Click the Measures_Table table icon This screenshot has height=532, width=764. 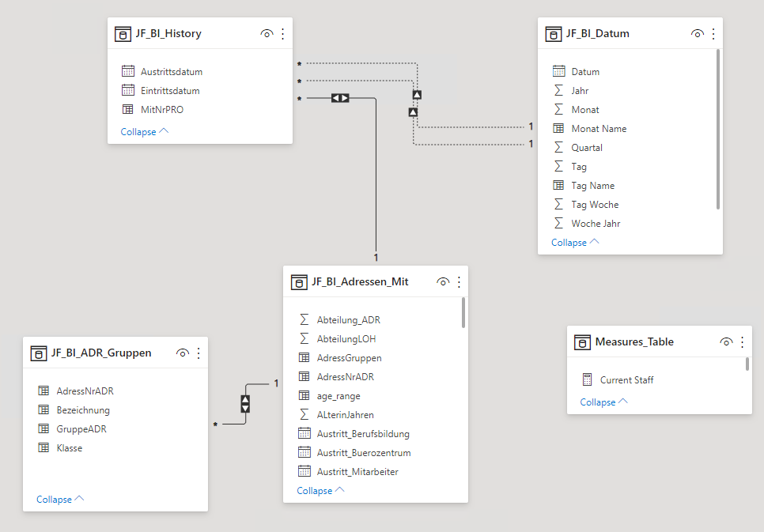coord(582,342)
